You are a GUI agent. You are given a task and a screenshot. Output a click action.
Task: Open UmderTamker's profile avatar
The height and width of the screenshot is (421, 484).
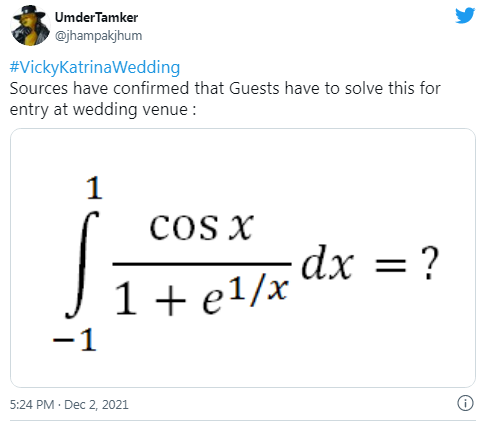tap(30, 25)
